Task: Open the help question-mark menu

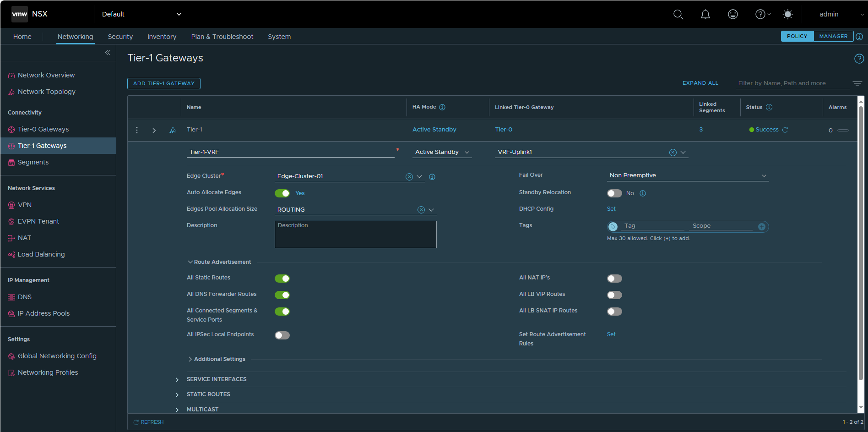Action: click(763, 14)
